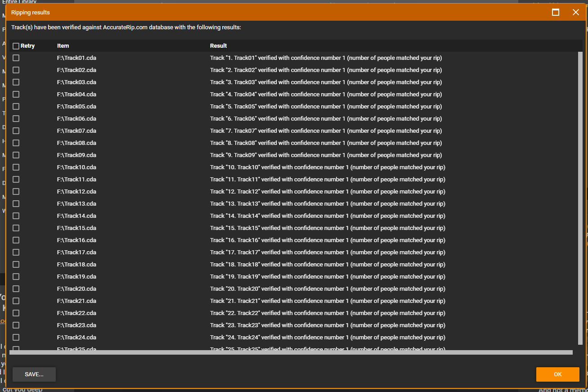Toggle retry checkbox for Track18.cda

coord(16,265)
